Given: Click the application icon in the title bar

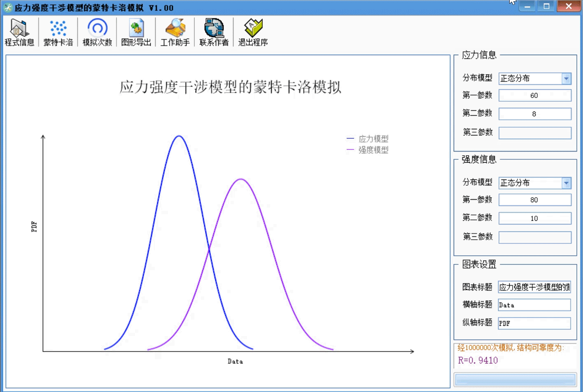Looking at the screenshot, I should pyautogui.click(x=8, y=7).
